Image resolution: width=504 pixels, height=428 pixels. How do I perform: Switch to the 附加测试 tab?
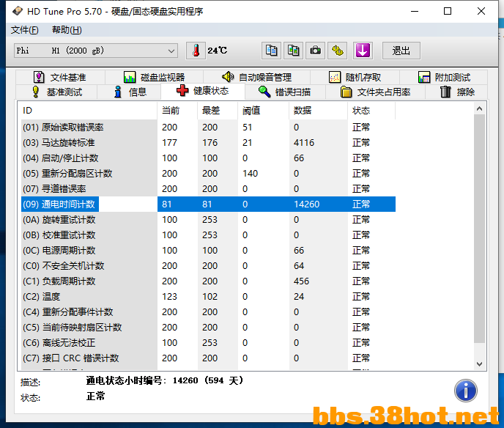[444, 77]
